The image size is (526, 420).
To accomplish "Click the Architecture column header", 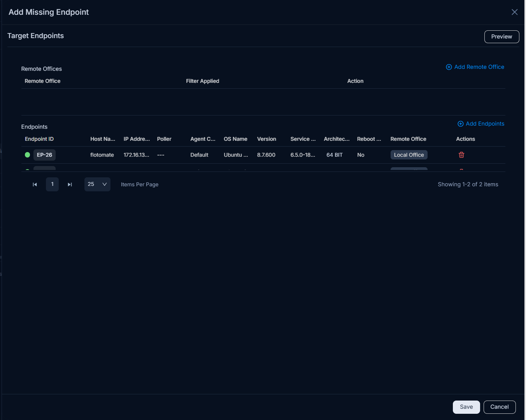I will point(337,139).
